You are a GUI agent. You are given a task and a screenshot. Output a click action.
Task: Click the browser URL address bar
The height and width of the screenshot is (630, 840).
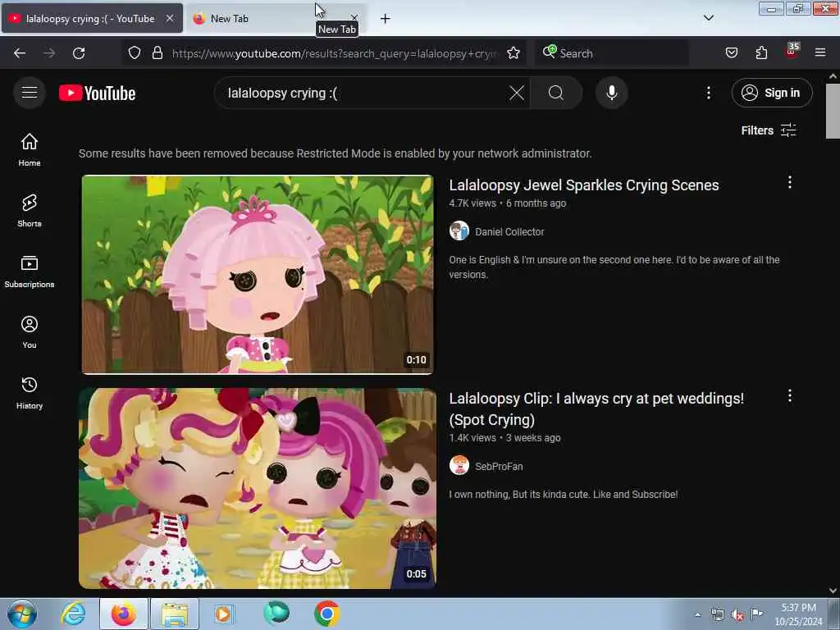coord(335,53)
